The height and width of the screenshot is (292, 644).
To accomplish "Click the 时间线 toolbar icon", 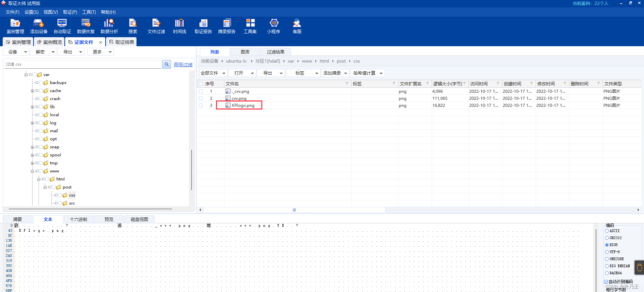I will [179, 26].
